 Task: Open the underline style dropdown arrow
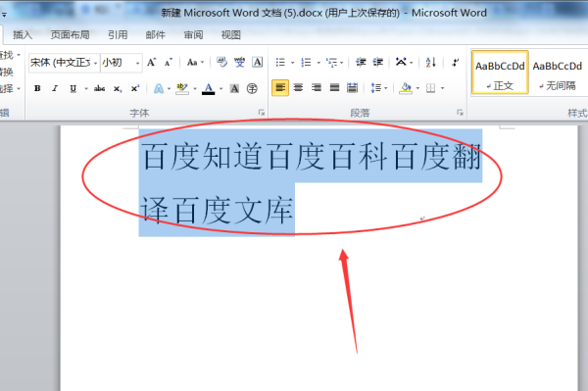86,89
